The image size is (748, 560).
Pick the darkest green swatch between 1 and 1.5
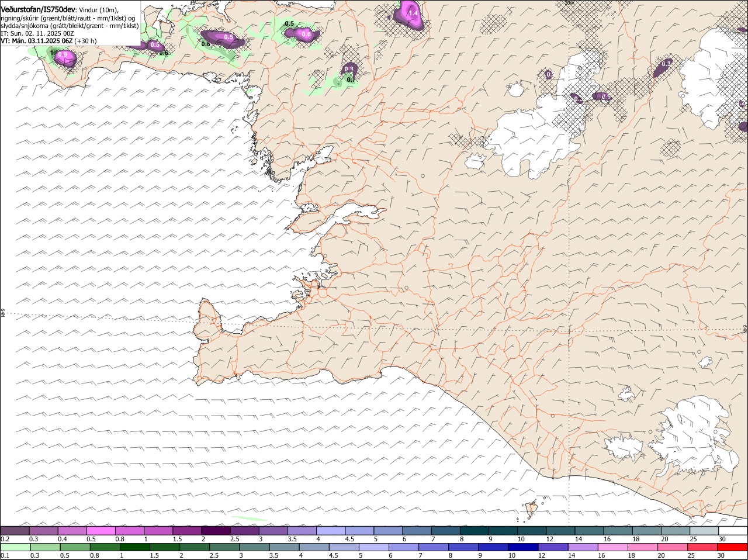(135, 547)
